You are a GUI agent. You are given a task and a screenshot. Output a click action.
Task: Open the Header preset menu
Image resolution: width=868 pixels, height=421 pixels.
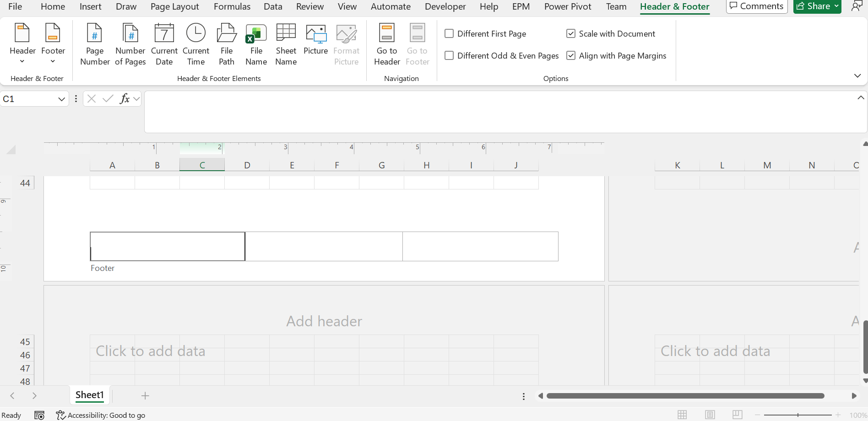(x=22, y=44)
